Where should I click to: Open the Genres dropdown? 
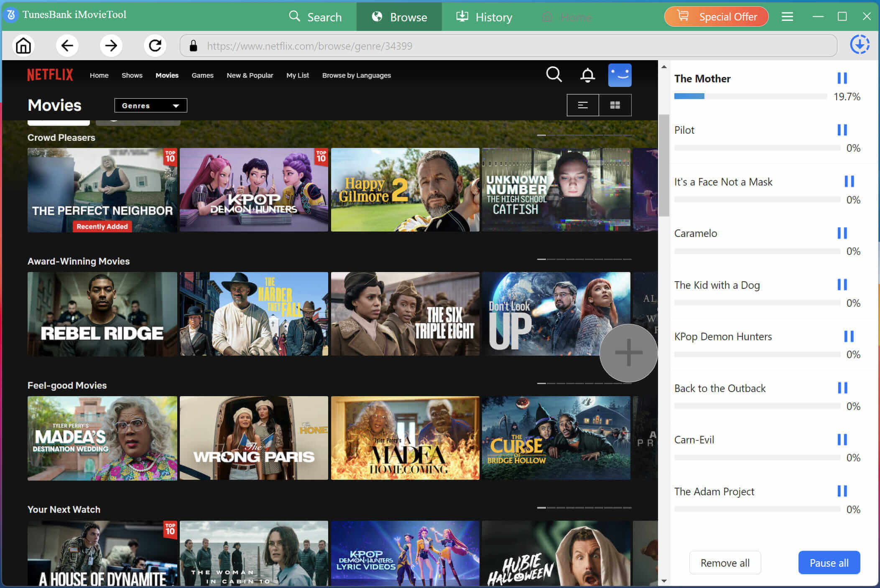[x=150, y=105]
